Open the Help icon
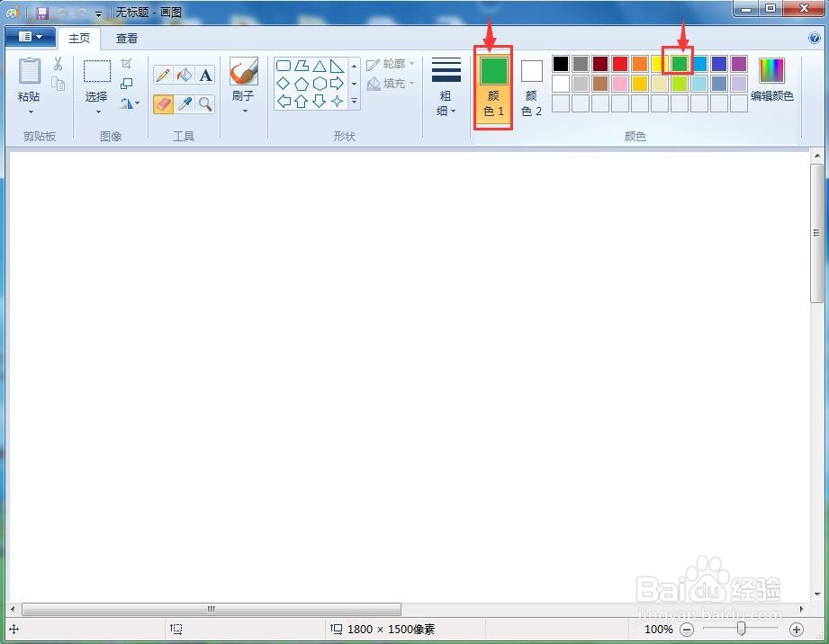This screenshot has width=829, height=644. point(815,38)
